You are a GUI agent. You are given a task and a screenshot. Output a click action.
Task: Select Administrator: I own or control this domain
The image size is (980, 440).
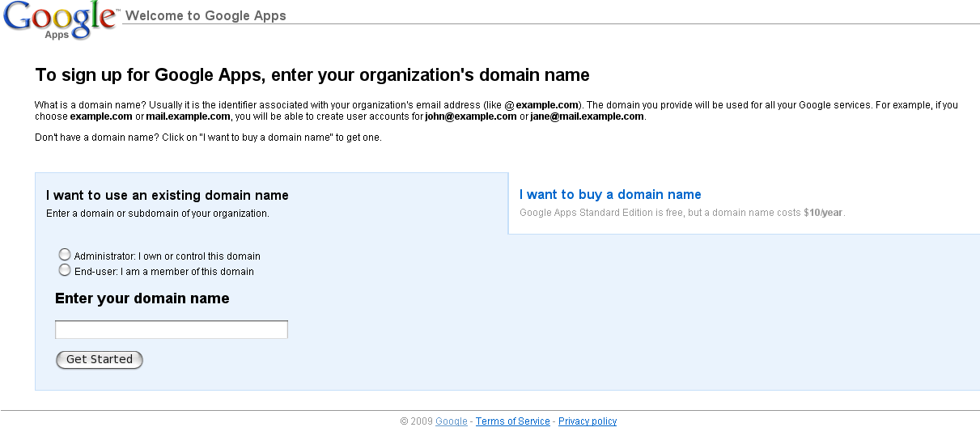click(65, 255)
